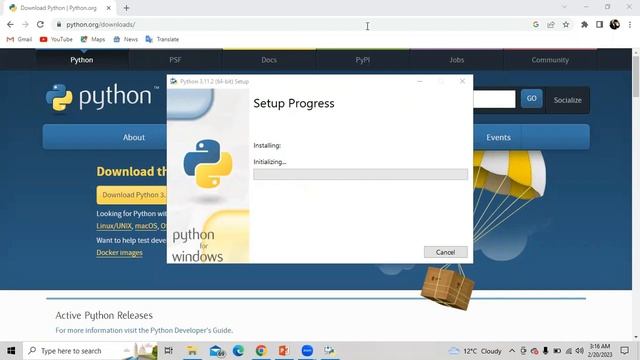The height and width of the screenshot is (360, 640).
Task: Click the GO search button
Action: 531,98
